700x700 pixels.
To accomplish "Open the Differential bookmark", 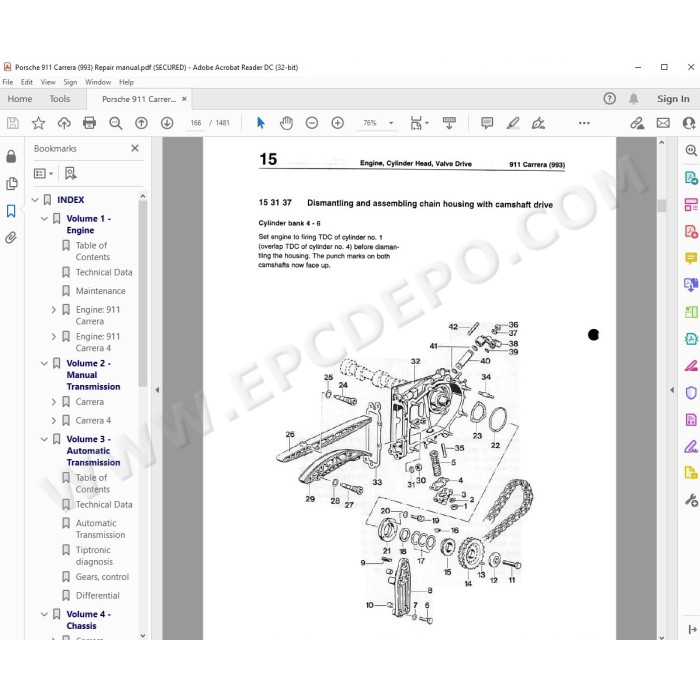I will tap(97, 596).
